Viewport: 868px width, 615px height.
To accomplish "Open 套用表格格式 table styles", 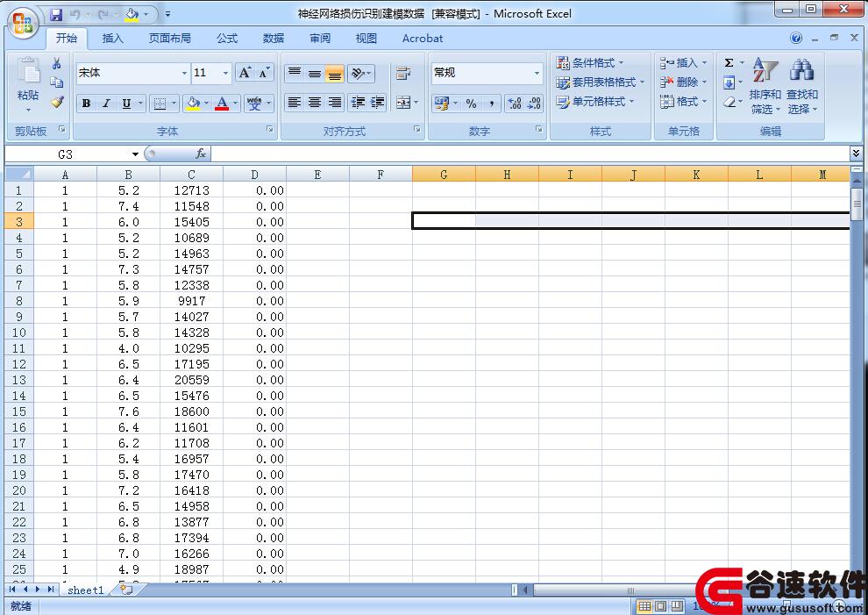I will (601, 82).
